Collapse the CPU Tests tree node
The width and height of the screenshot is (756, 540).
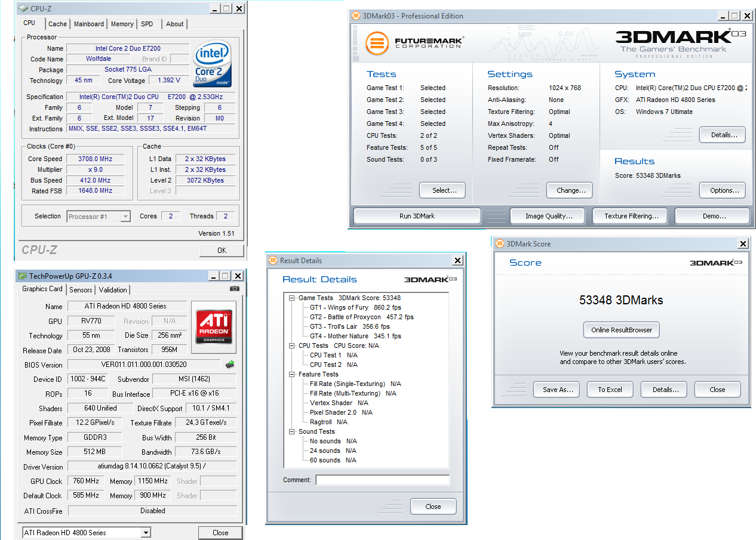(292, 345)
